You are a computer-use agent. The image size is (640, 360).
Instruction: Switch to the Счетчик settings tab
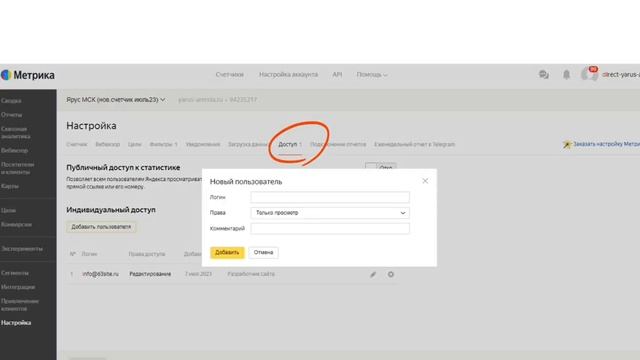tap(77, 144)
